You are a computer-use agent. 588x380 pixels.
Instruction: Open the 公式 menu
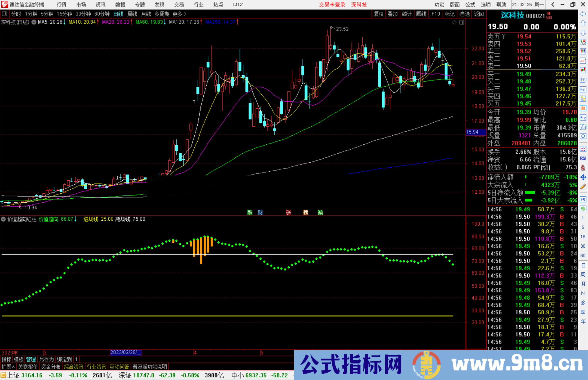pos(470,5)
